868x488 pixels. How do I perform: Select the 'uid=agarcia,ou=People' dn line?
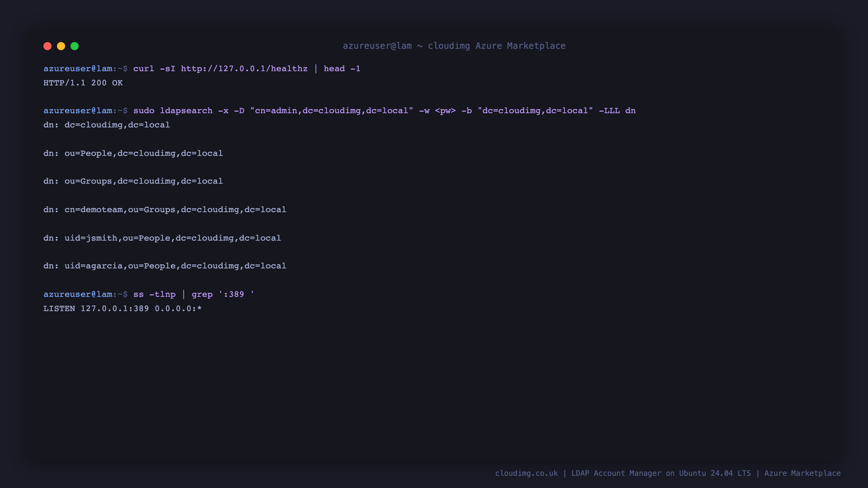tap(165, 266)
